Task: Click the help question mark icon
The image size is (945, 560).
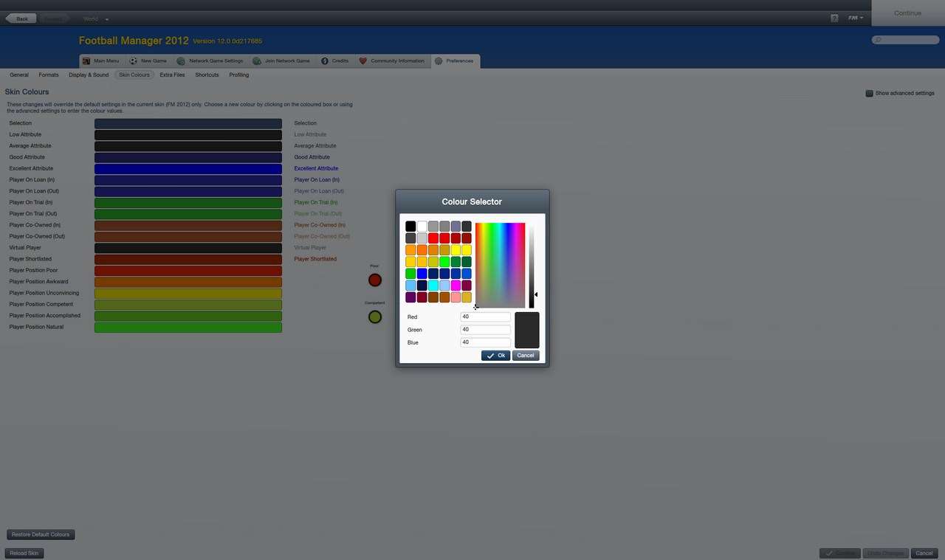Action: (x=834, y=18)
